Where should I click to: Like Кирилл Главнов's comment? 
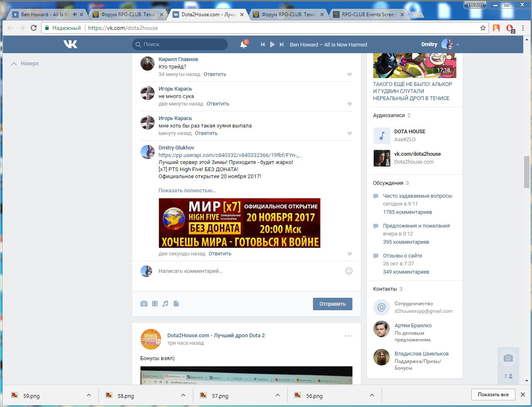point(350,75)
